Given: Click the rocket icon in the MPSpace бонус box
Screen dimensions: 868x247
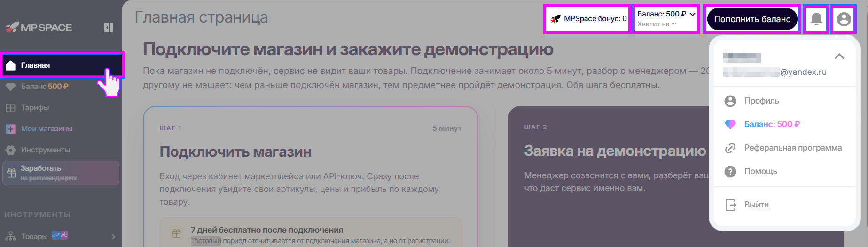Looking at the screenshot, I should [x=555, y=19].
